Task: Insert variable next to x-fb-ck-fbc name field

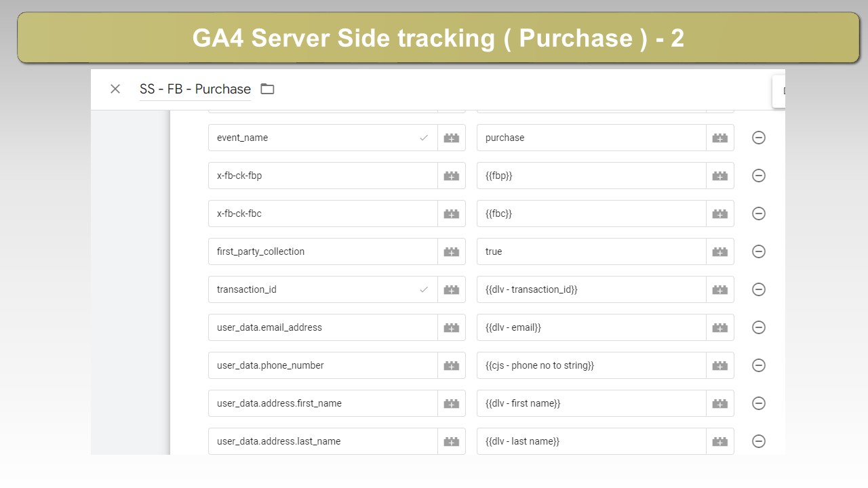Action: click(452, 213)
